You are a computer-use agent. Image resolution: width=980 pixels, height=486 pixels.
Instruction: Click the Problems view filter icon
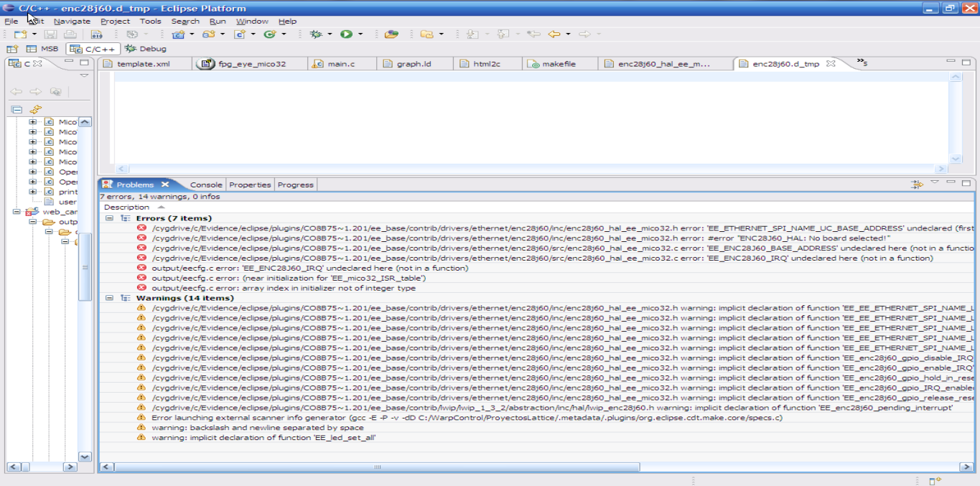[x=917, y=184]
